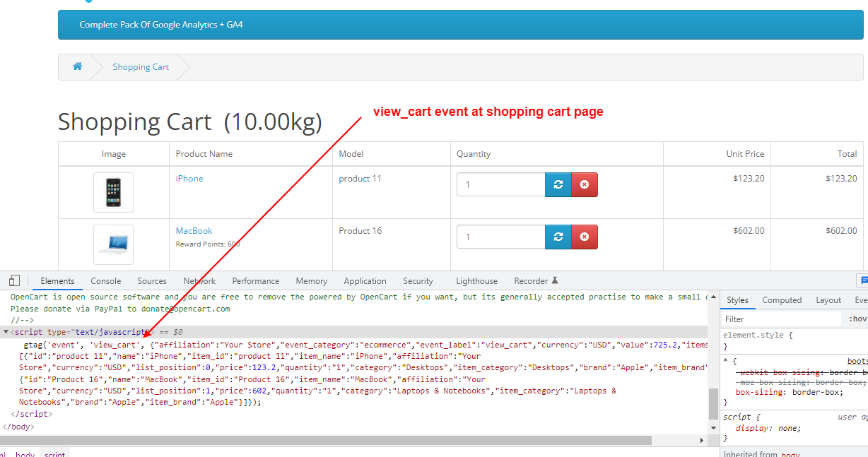868x457 pixels.
Task: Click the 'Please donate via PayPal' comment line
Action: pos(120,309)
